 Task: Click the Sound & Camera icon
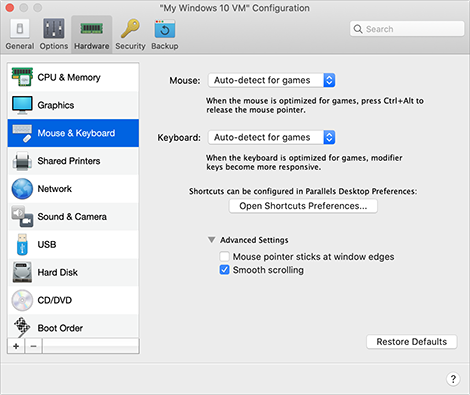(x=22, y=217)
